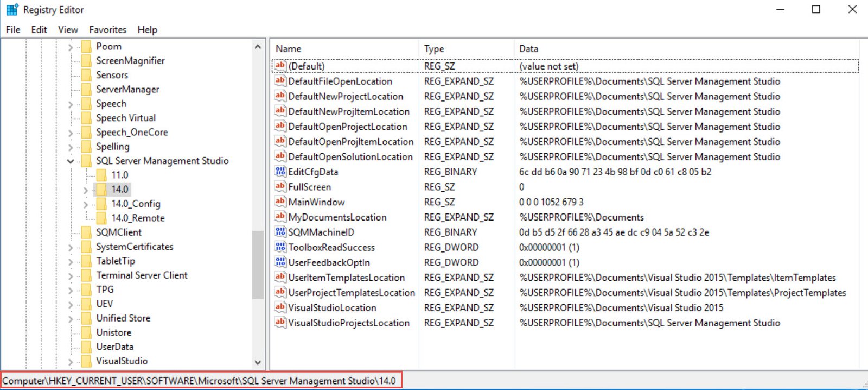Click the string icon beside MyDocumentsLocation
This screenshot has width=868, height=390.
point(280,217)
